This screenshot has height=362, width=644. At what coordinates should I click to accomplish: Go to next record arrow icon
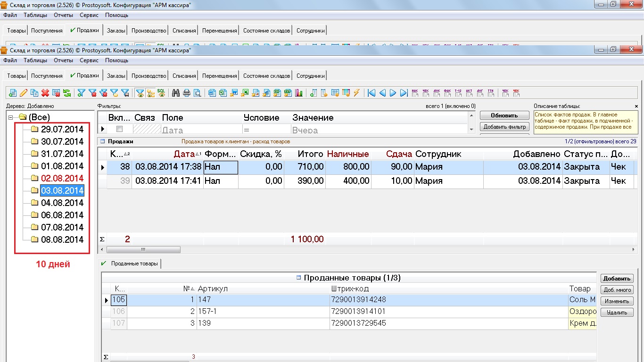[x=393, y=93]
